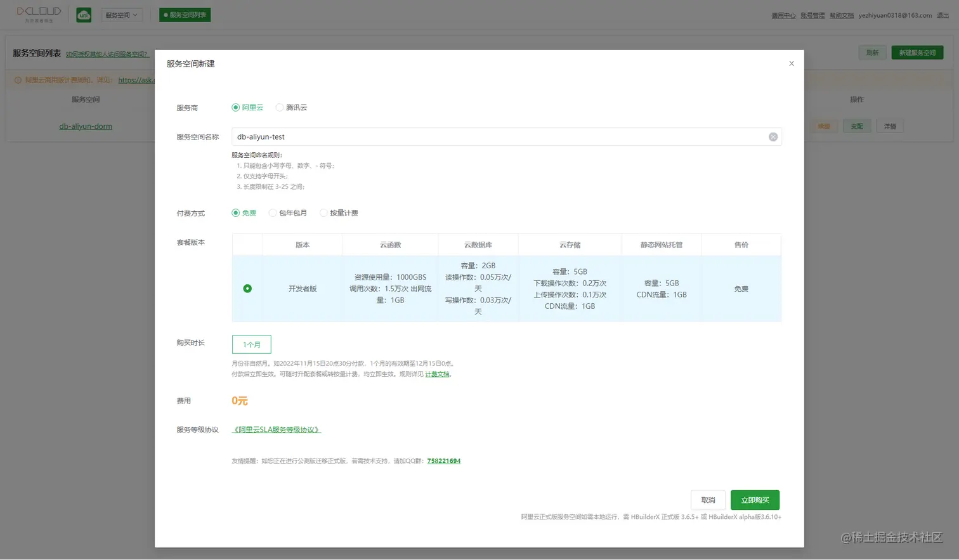The width and height of the screenshot is (959, 560).
Task: Click the DCloud logo
Action: click(x=39, y=14)
